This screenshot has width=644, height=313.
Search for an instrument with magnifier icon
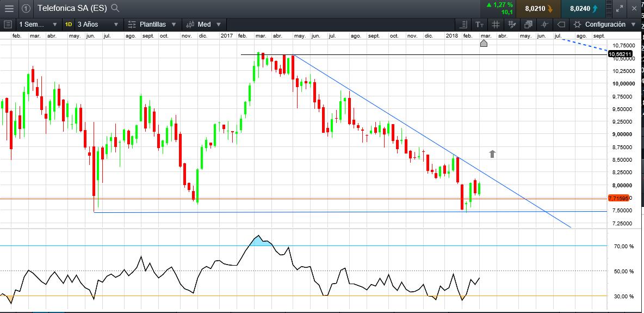(x=115, y=8)
